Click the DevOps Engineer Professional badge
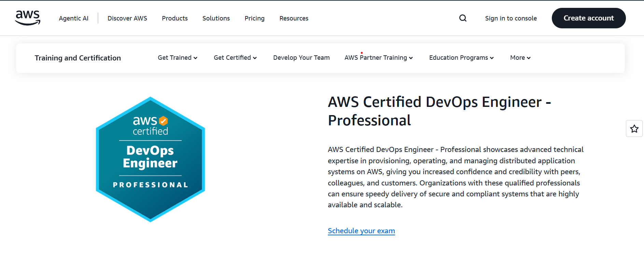 pyautogui.click(x=150, y=159)
